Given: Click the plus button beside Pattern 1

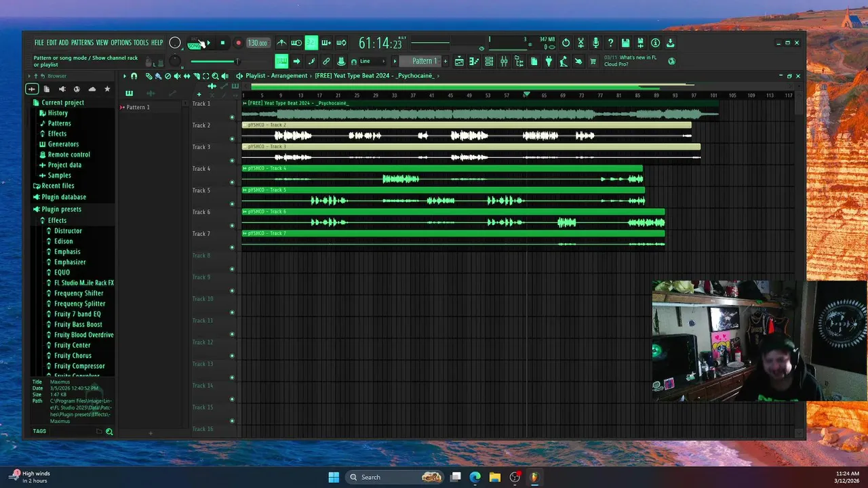Looking at the screenshot, I should 447,61.
